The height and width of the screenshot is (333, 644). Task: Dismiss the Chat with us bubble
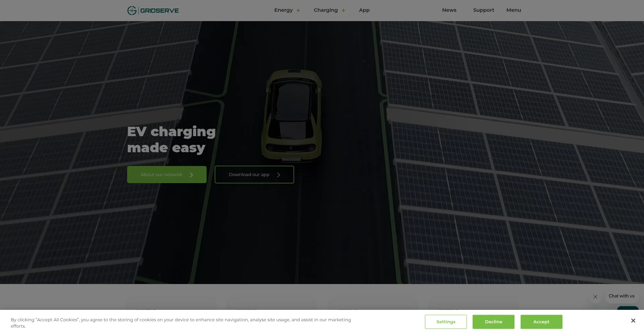tap(595, 297)
